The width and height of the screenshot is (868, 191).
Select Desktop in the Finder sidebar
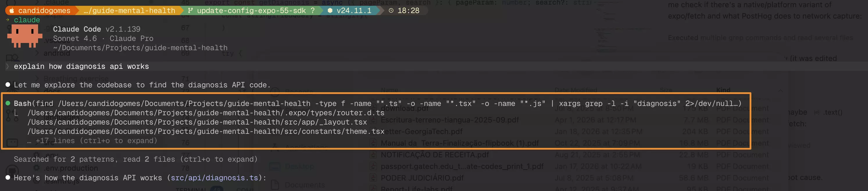(x=299, y=166)
